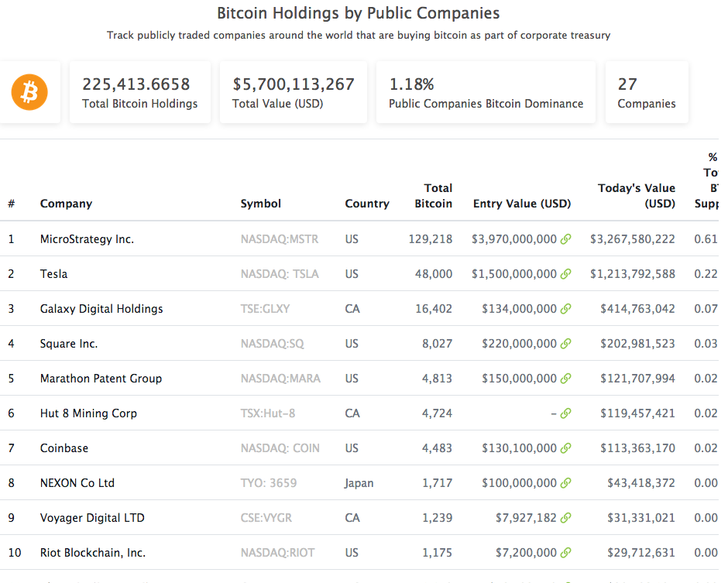Screen dimensions: 728x583
Task: Click the $1,213,792,588 today's value
Action: click(x=633, y=274)
